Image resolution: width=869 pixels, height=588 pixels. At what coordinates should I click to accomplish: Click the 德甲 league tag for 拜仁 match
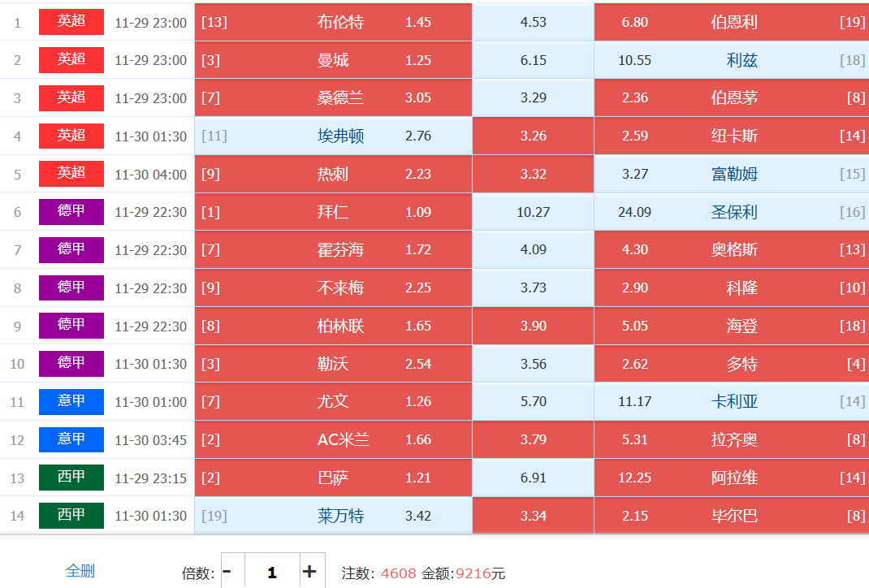click(x=71, y=212)
